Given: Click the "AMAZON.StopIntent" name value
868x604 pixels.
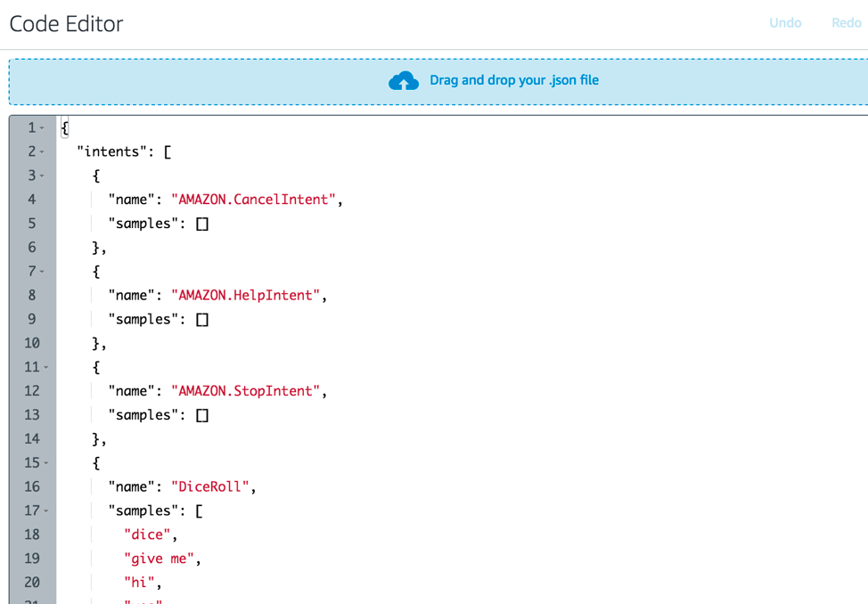Looking at the screenshot, I should point(247,391).
